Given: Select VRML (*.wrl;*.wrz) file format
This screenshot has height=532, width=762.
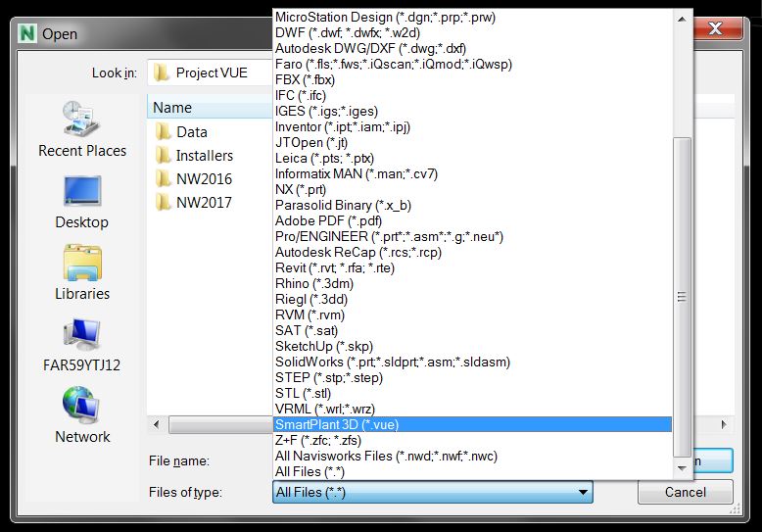Looking at the screenshot, I should (472, 409).
